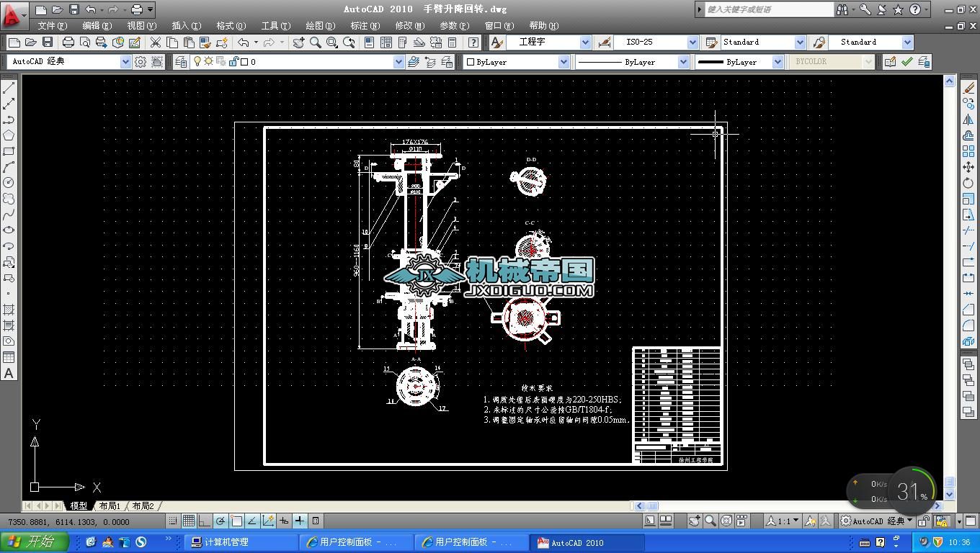Click the Text Style manager icon
Screen dimensions: 980x553
click(x=496, y=42)
